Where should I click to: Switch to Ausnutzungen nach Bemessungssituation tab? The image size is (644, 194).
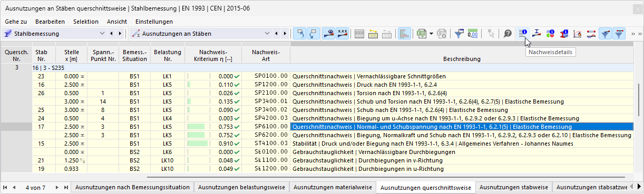(133, 187)
